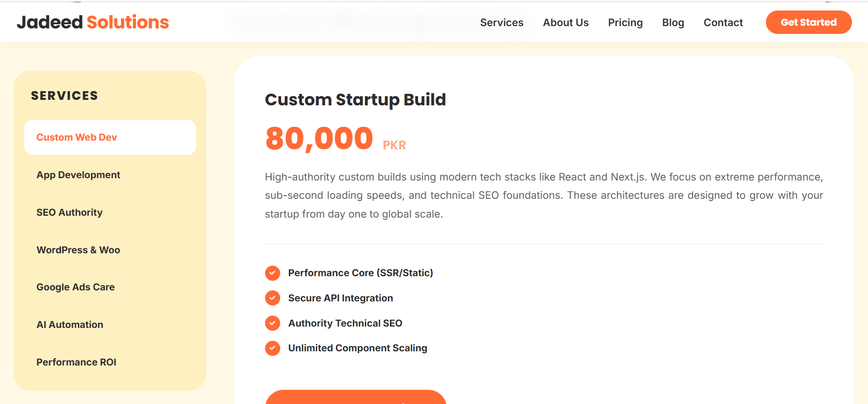The image size is (868, 404).
Task: Click the Performance Core checkmark icon
Action: (x=272, y=273)
